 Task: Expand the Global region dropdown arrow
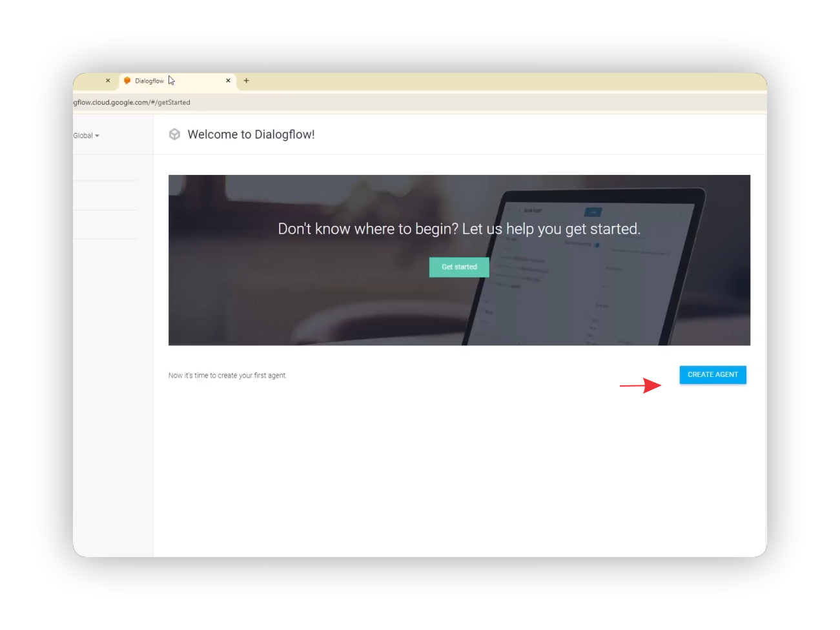coord(97,136)
